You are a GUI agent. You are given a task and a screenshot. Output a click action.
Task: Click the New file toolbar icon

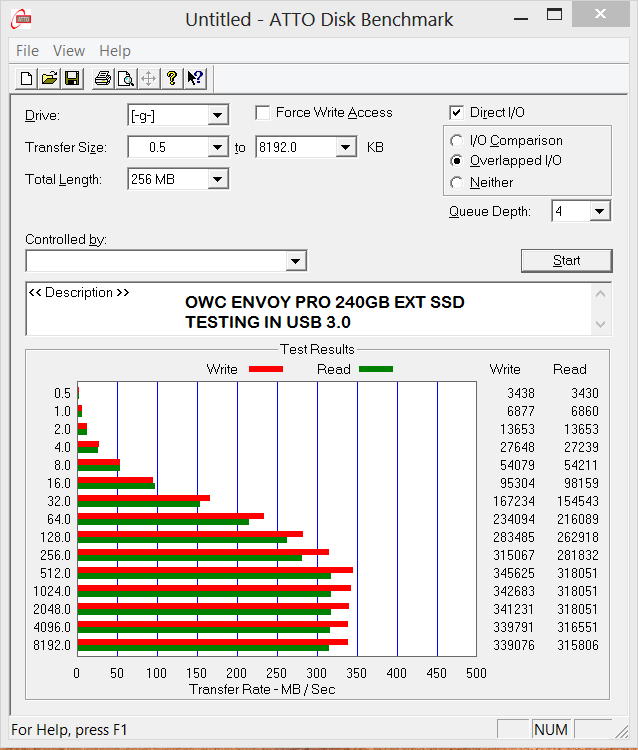click(27, 78)
